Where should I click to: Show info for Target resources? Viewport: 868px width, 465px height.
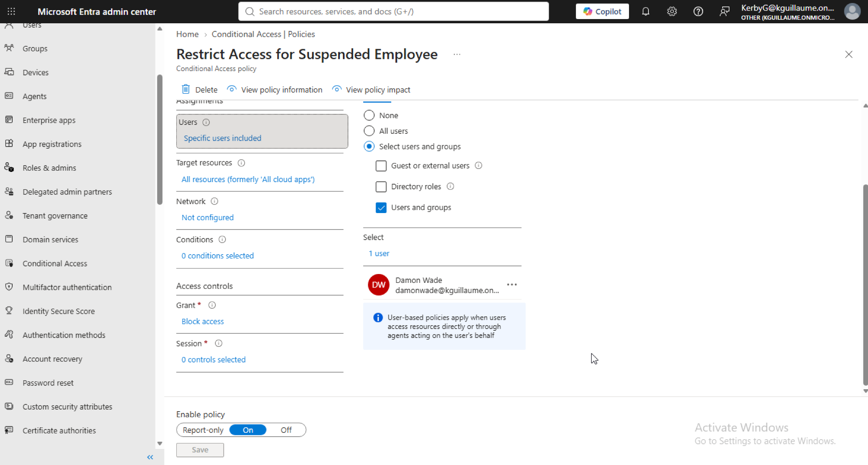point(241,163)
